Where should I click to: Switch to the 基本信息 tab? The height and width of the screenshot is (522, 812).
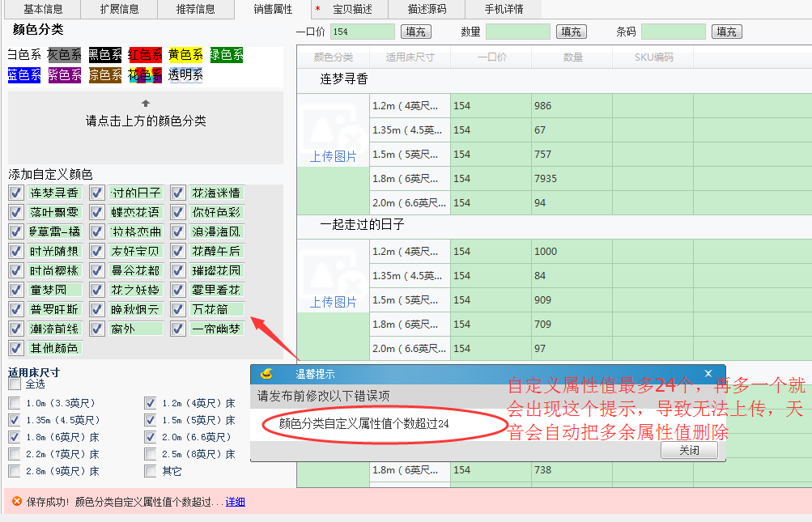(43, 9)
